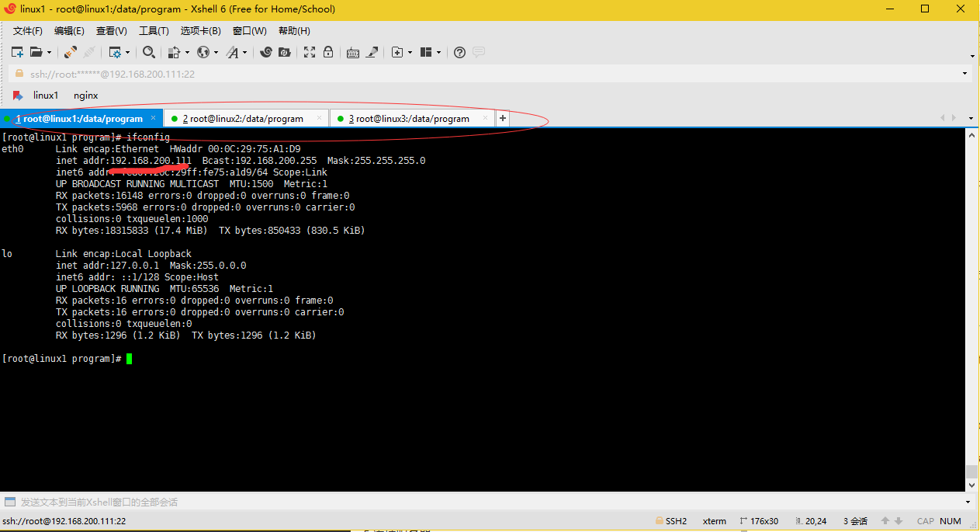980x532 pixels.
Task: Expand the tab layout dropdown arrow
Action: pos(438,53)
